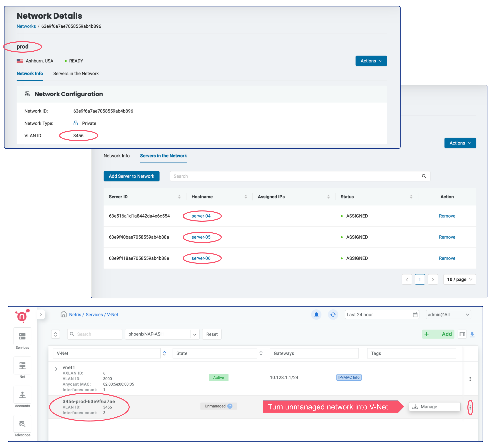Open the Net sidebar icon
Viewport: 491px width, 448px height.
coord(22,366)
